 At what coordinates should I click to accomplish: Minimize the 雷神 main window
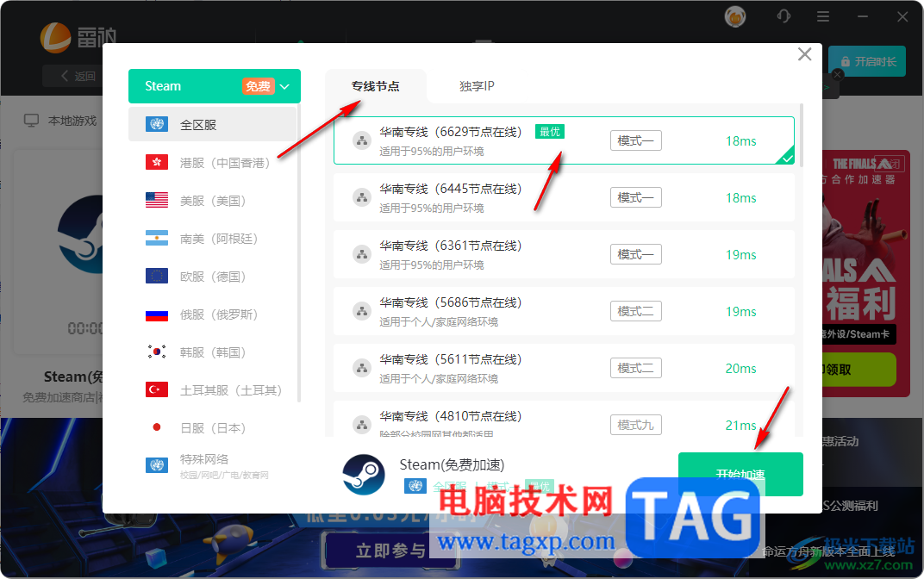[x=863, y=16]
